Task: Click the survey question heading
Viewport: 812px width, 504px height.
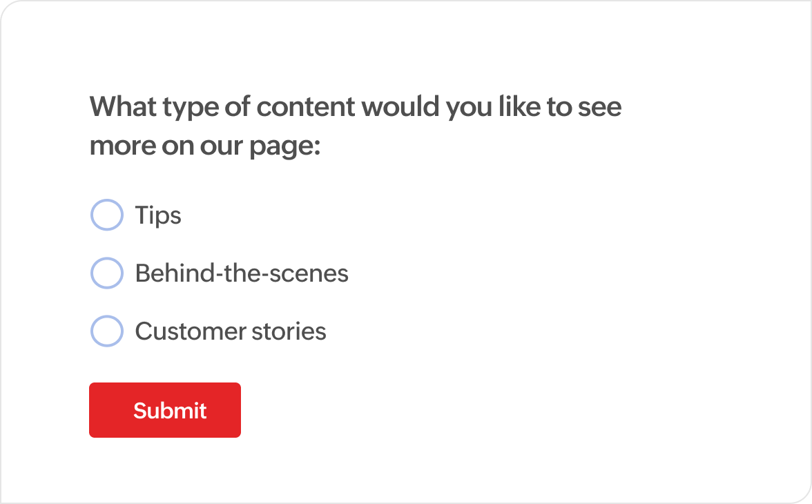Action: click(x=356, y=126)
